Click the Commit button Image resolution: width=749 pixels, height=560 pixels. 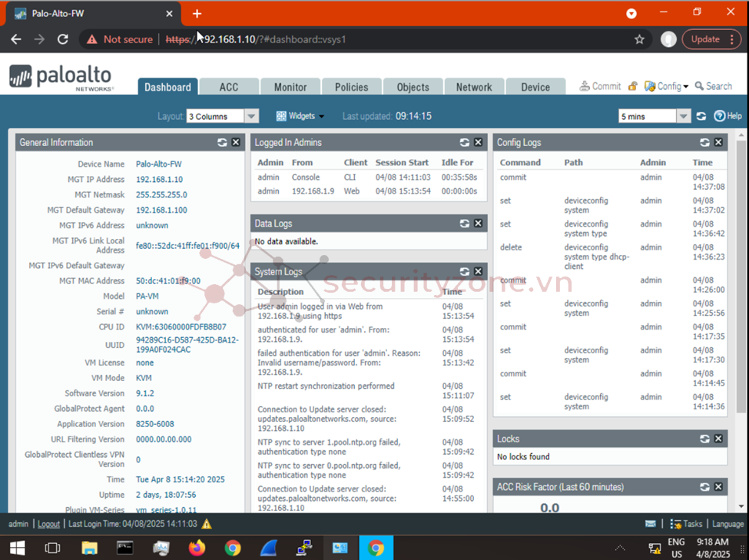coord(601,86)
